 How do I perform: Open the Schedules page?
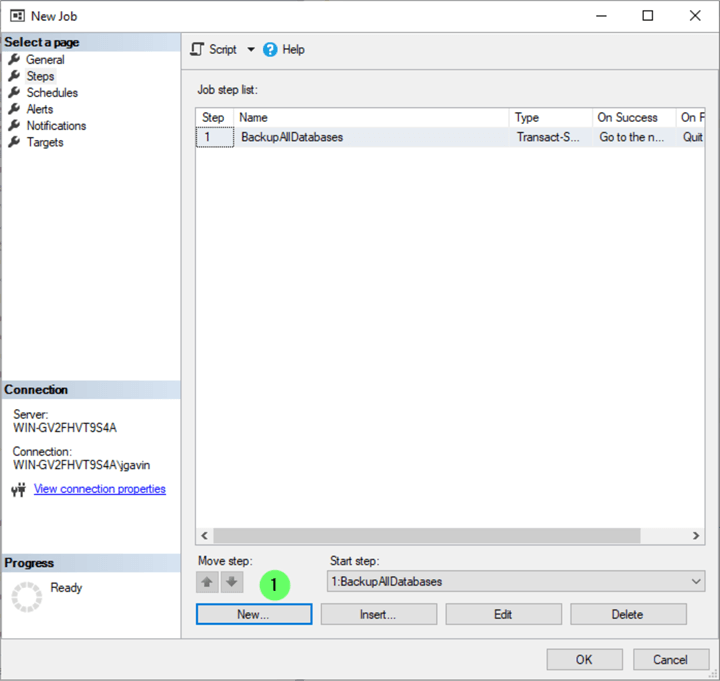[52, 93]
